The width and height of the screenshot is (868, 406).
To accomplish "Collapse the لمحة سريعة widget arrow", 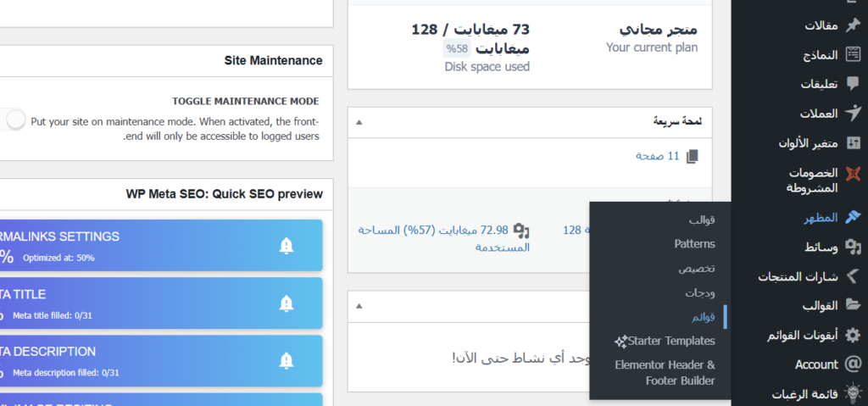I will pos(359,121).
